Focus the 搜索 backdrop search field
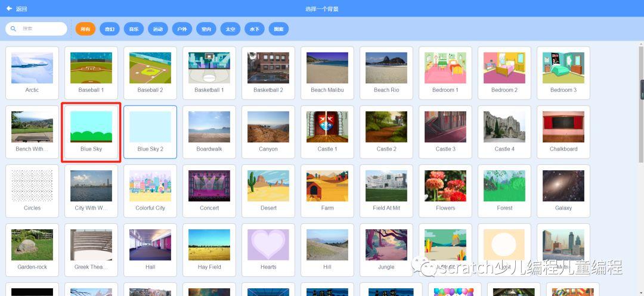The image size is (644, 296). [36, 29]
